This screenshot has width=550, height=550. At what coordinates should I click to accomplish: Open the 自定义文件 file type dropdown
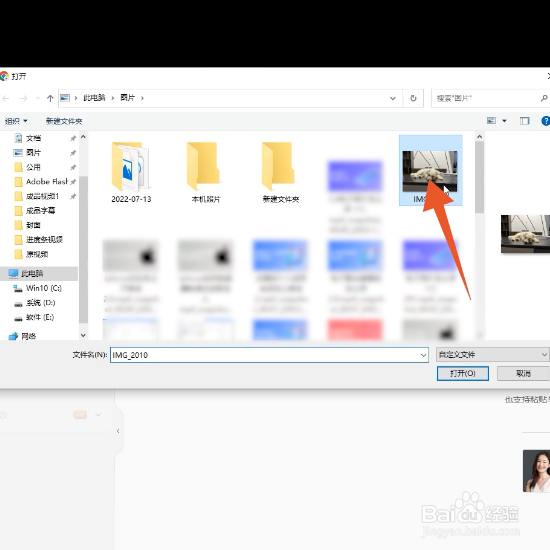(492, 355)
